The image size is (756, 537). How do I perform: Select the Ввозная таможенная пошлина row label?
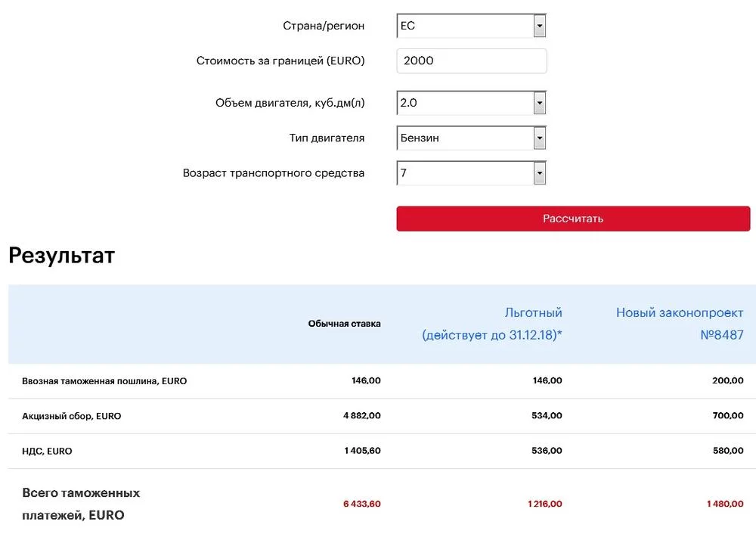tap(104, 381)
